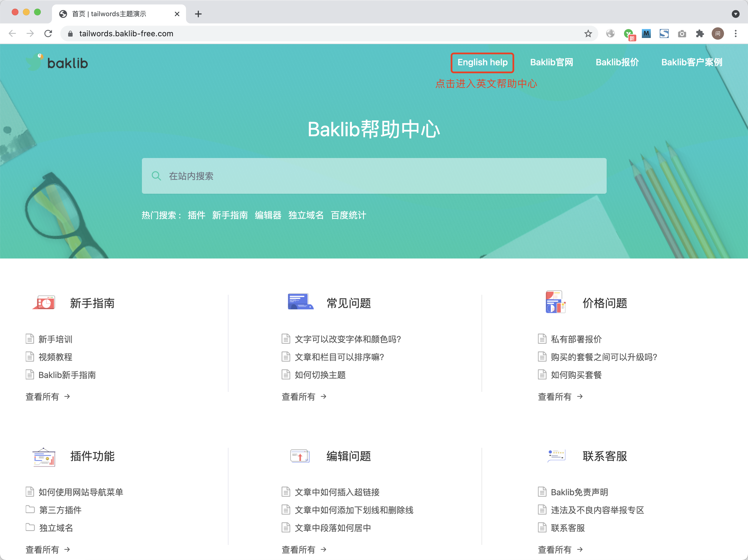Click the folder icon beside 独立域名

click(30, 527)
